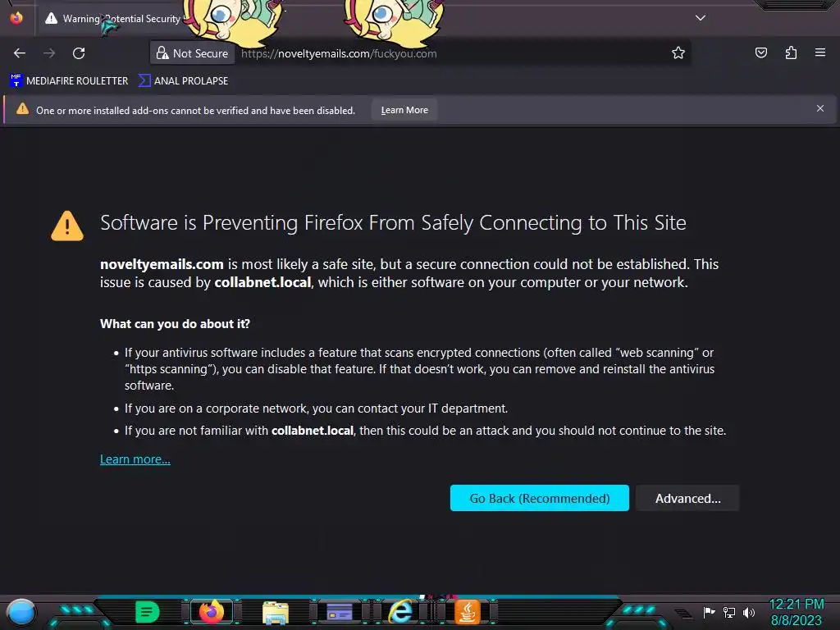Screen dimensions: 840x630
Task: Launch the green notes app on taskbar
Action: click(148, 612)
